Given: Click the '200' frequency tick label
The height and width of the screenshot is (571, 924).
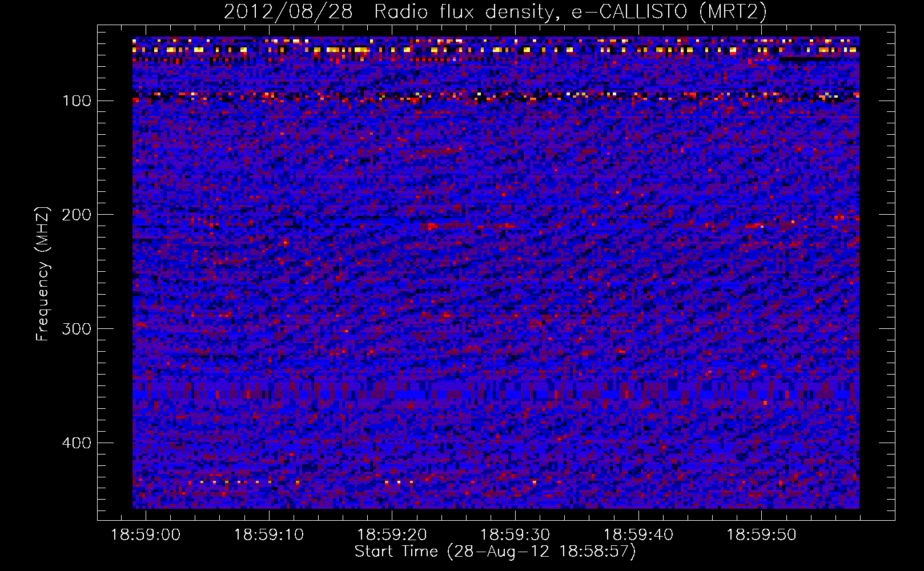Looking at the screenshot, I should (x=77, y=215).
